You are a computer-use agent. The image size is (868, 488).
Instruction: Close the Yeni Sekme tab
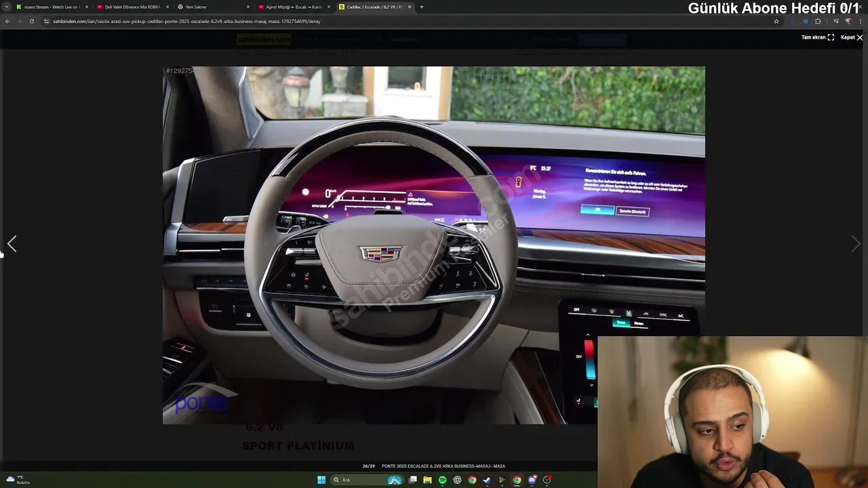248,7
